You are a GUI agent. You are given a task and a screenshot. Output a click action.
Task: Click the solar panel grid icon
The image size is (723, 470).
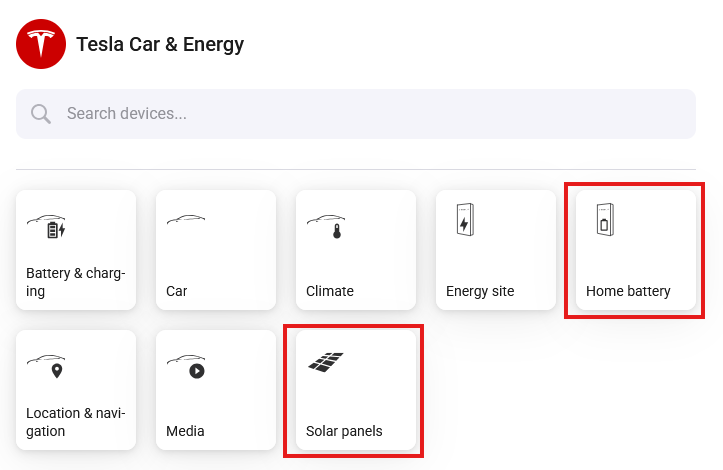(326, 362)
